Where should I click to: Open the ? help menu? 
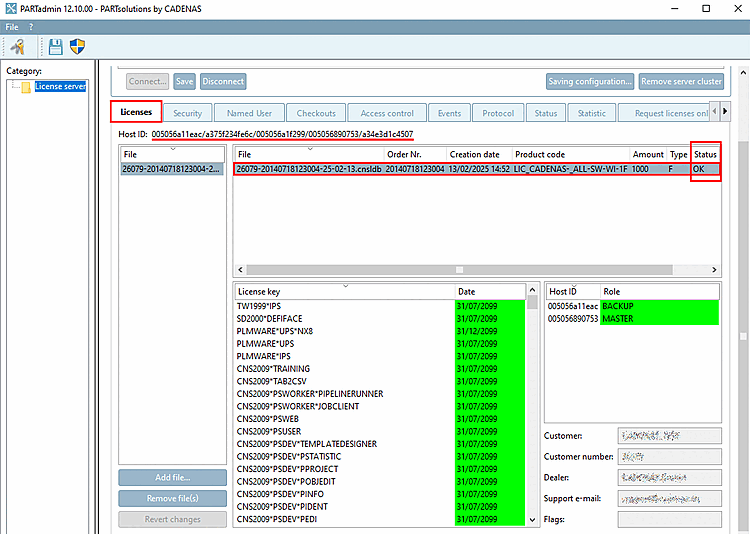[x=30, y=26]
